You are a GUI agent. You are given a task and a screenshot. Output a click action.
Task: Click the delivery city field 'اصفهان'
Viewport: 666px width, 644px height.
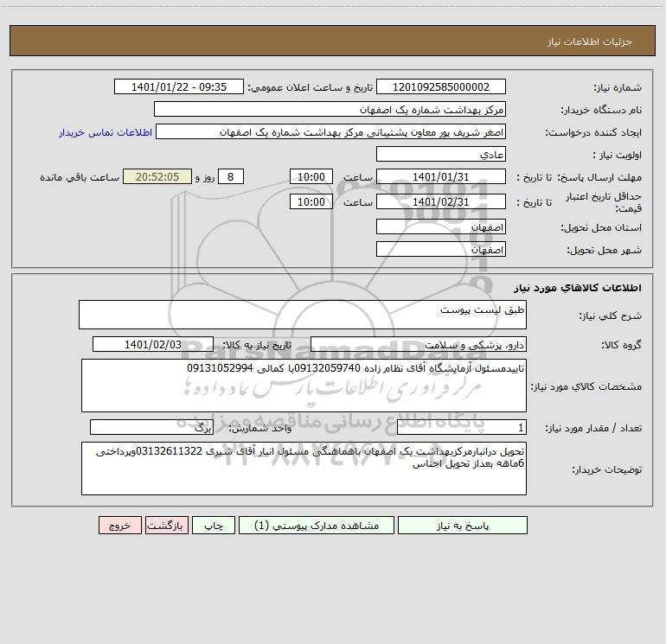(x=441, y=249)
